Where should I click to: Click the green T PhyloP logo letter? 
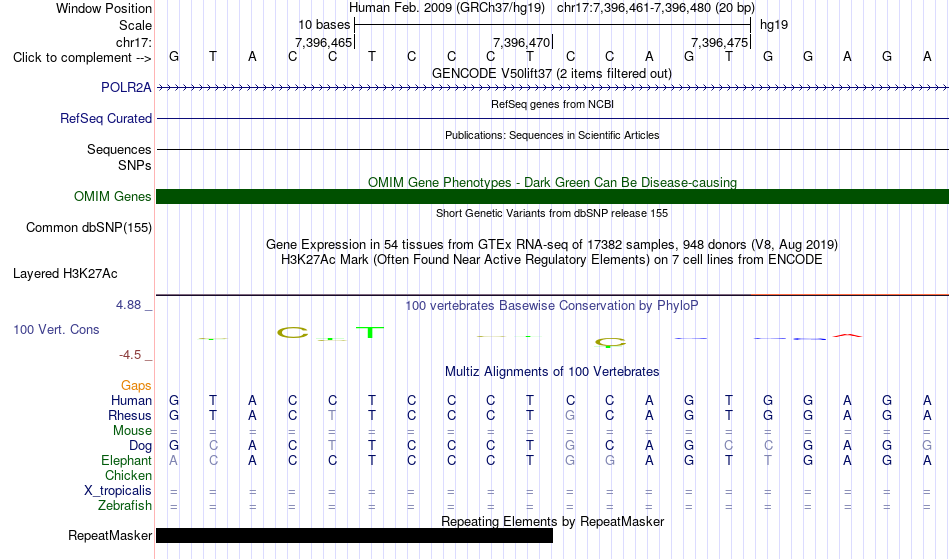(x=370, y=332)
